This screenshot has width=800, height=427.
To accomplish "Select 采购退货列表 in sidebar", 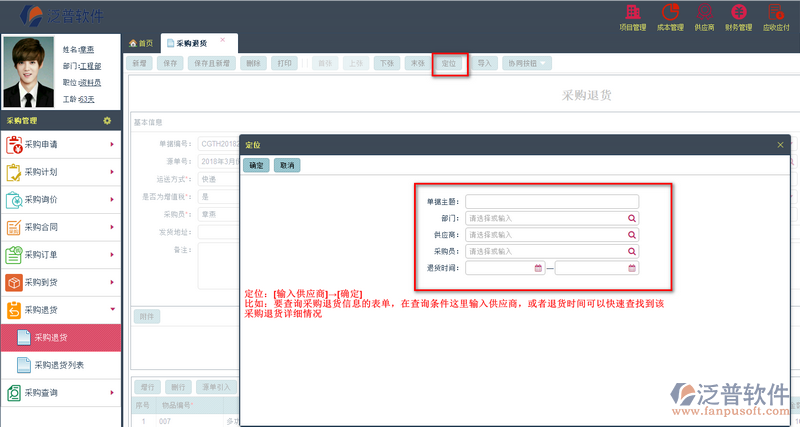I will (61, 365).
